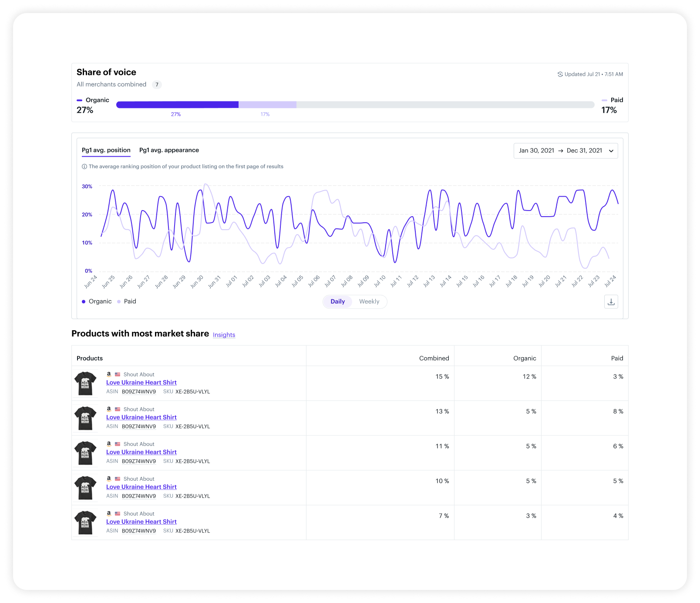Expand the Jan 30 to Dec 31 date picker chevron

(611, 151)
